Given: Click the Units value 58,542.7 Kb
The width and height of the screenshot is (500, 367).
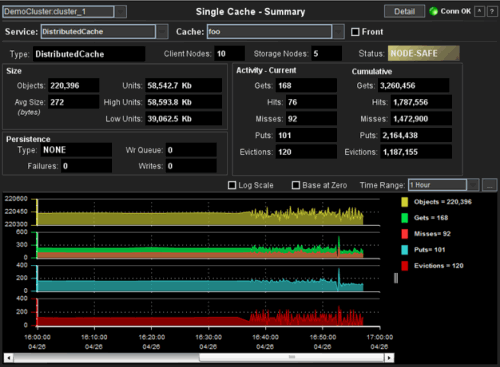Looking at the screenshot, I should coord(183,86).
